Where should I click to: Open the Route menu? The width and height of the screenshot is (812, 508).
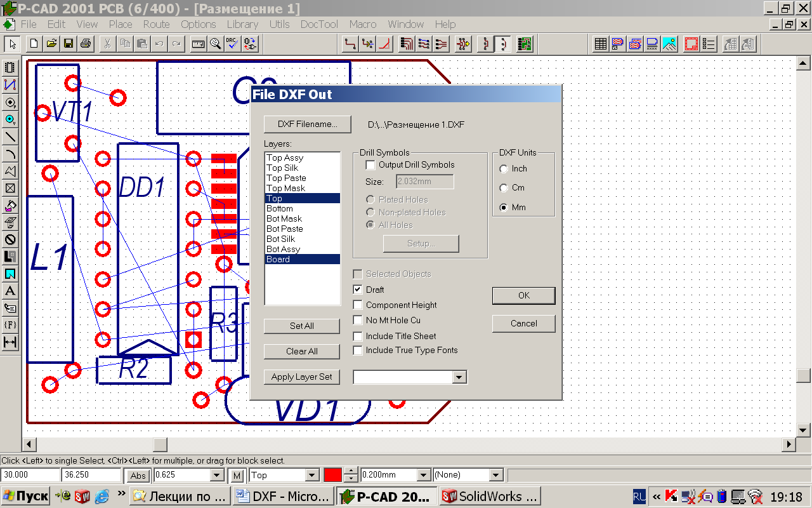pyautogui.click(x=156, y=24)
